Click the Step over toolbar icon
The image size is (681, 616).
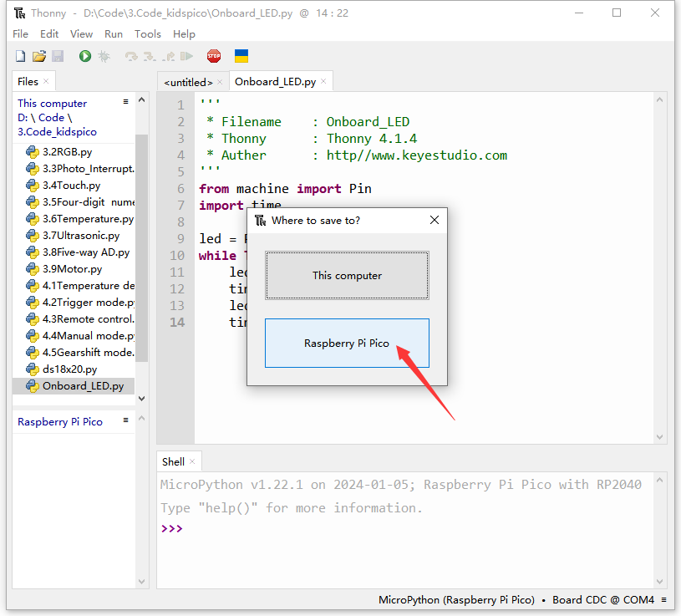click(x=131, y=57)
